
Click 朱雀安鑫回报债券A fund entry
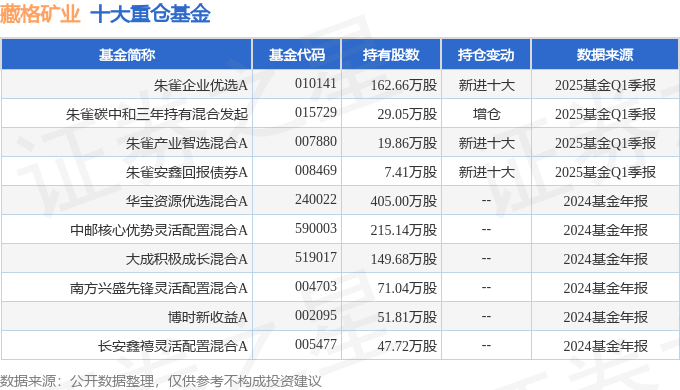click(x=187, y=172)
